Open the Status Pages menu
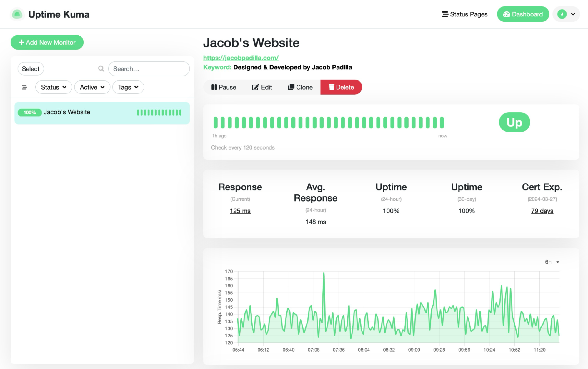The height and width of the screenshot is (369, 588). [x=464, y=14]
